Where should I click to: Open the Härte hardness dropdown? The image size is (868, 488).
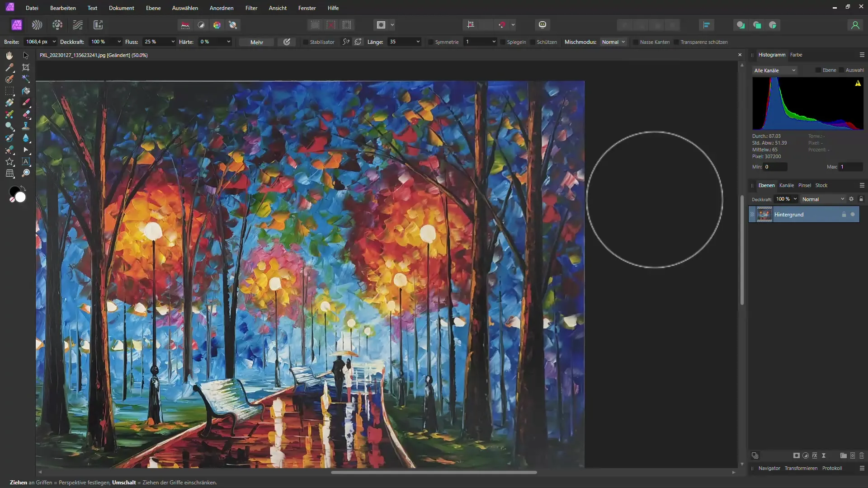pos(228,42)
